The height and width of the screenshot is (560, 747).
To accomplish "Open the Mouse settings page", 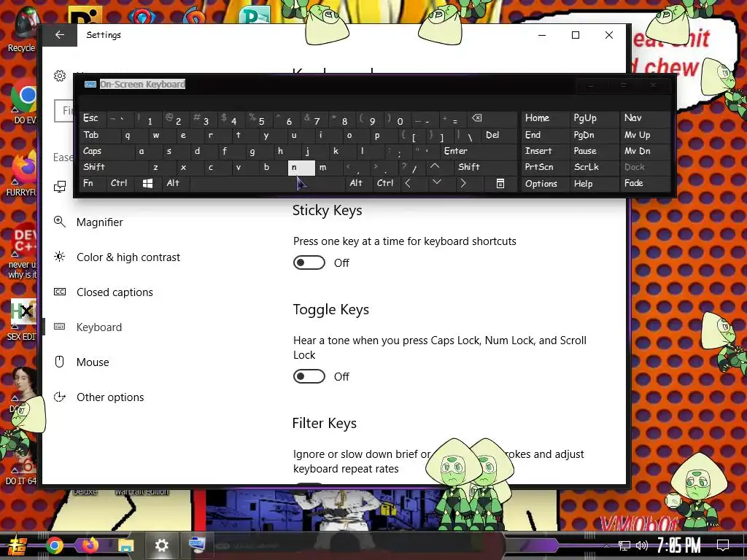I will tap(93, 362).
